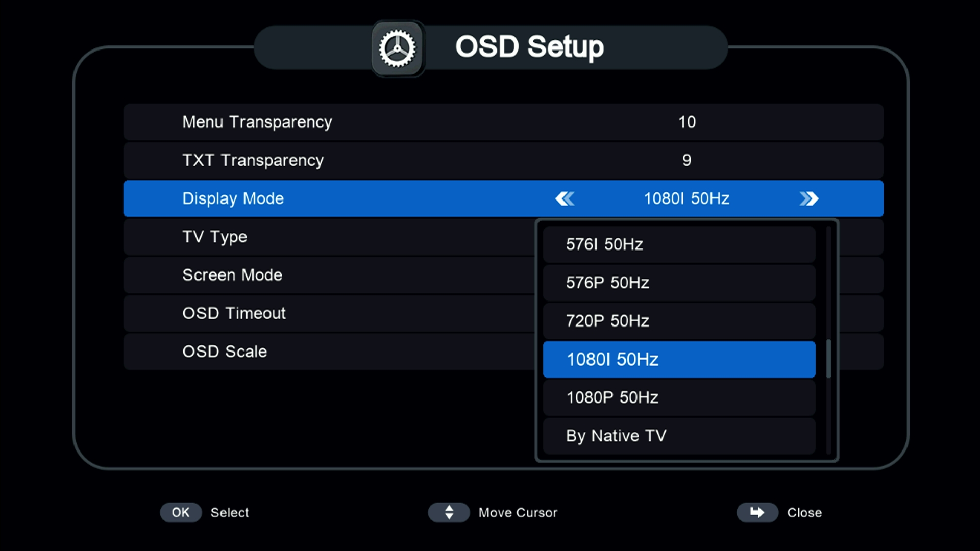Select the OSD Timeout row
980x551 pixels.
327,313
